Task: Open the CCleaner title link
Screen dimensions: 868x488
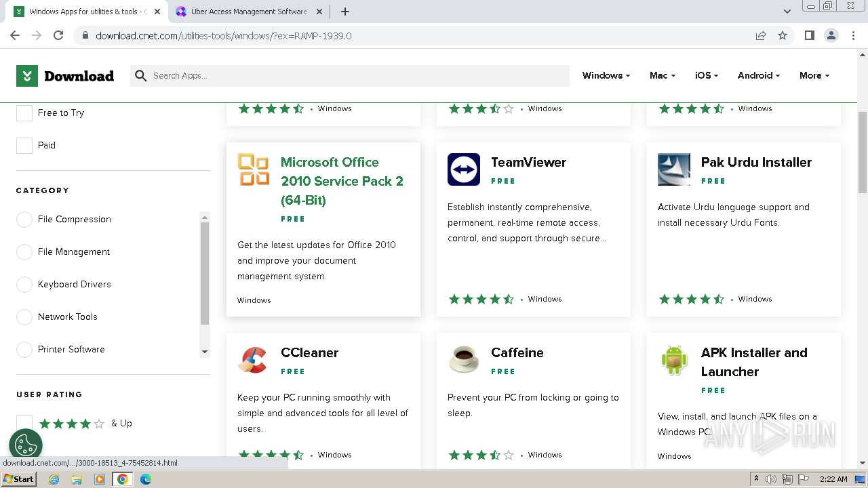Action: [x=309, y=352]
